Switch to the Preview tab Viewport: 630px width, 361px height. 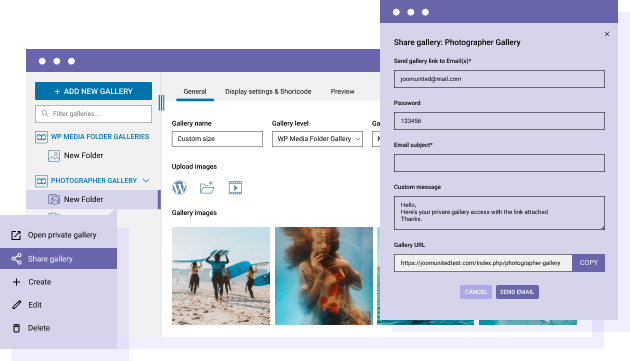342,92
